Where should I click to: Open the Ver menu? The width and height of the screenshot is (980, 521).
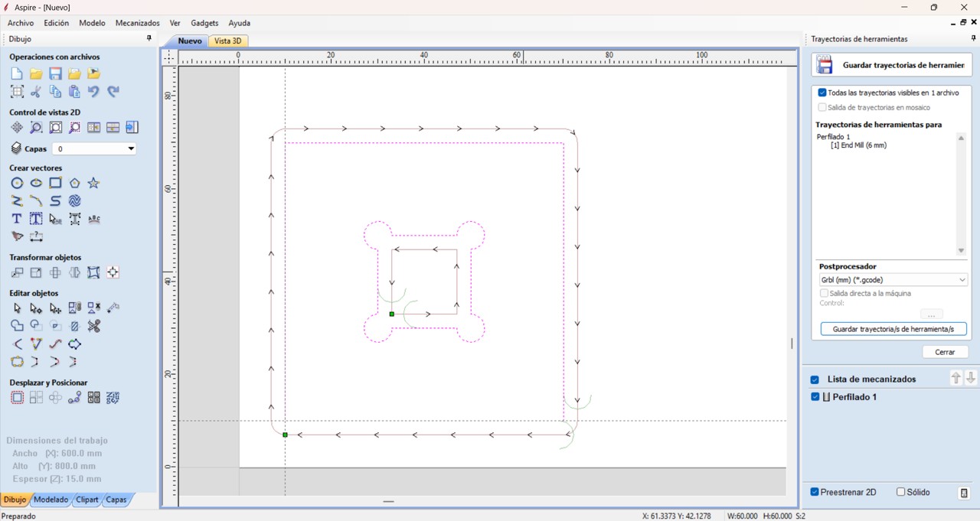coord(175,23)
